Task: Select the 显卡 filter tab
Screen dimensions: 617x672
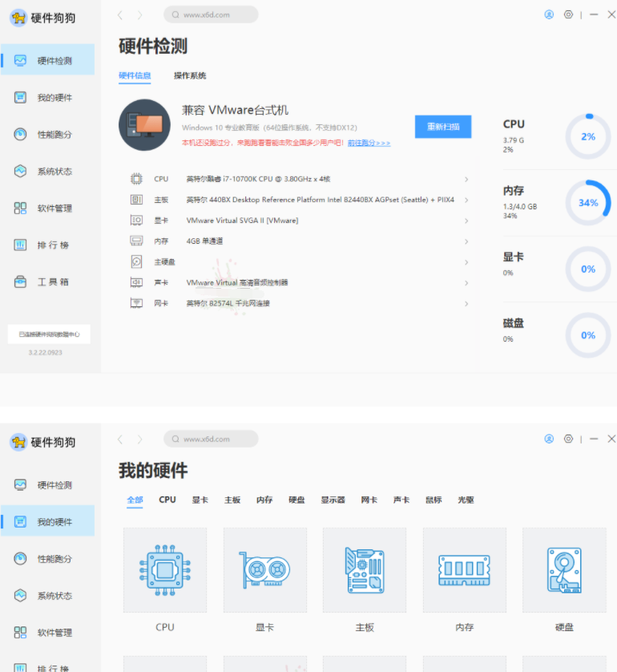Action: [x=200, y=500]
